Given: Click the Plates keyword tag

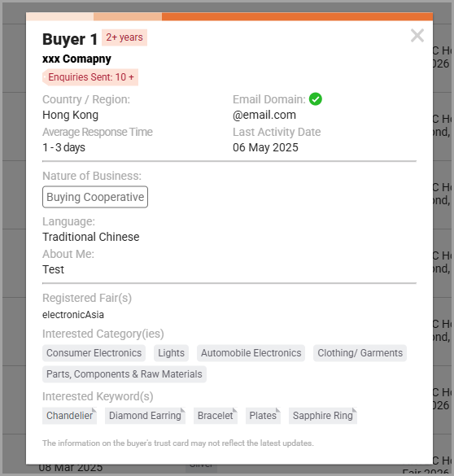Looking at the screenshot, I should [263, 415].
